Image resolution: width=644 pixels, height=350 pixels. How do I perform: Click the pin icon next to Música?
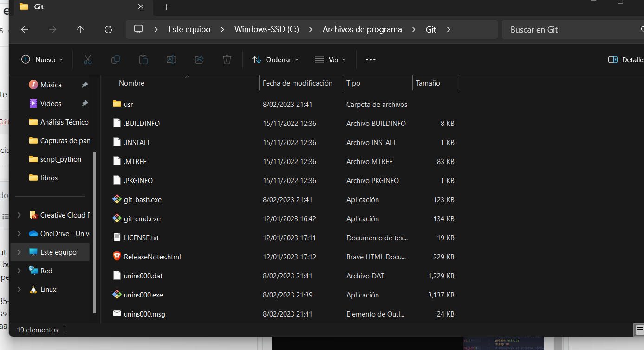(x=85, y=85)
